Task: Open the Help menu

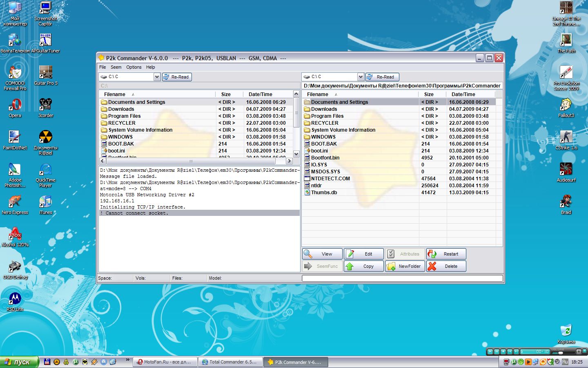Action: tap(151, 67)
